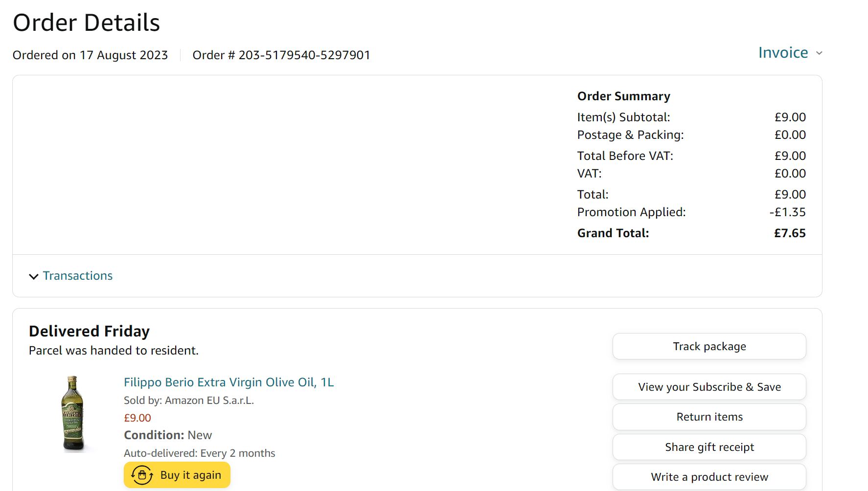Click the olive oil bottle thumbnail
The image size is (868, 491).
tap(73, 414)
